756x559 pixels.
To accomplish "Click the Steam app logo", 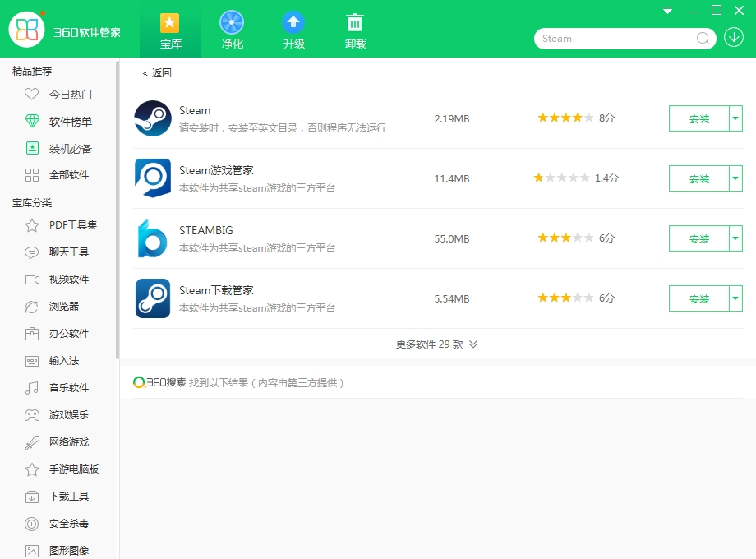I will point(153,118).
